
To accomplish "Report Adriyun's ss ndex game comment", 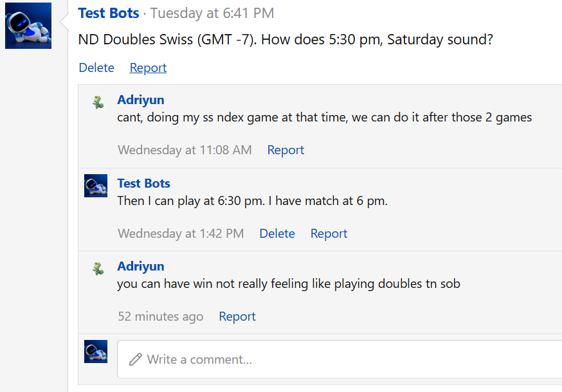I will click(286, 150).
